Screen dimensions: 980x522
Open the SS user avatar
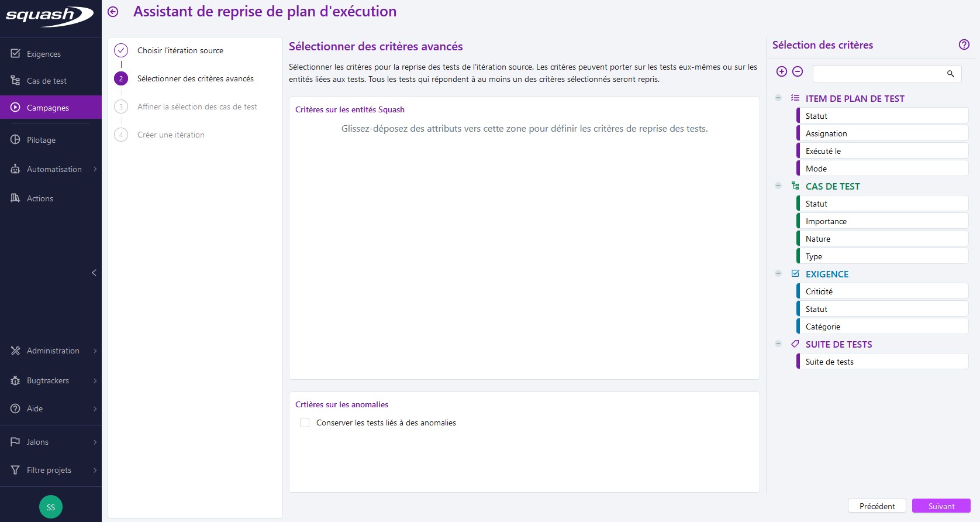point(51,507)
